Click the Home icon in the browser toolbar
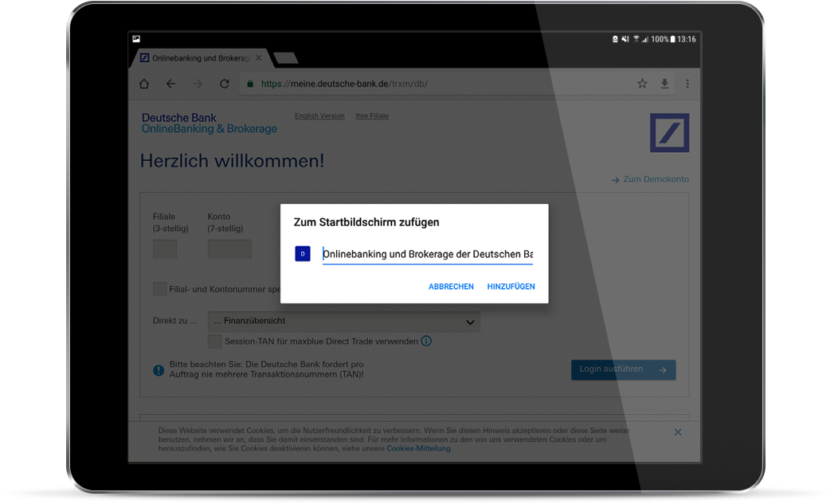 [x=143, y=83]
